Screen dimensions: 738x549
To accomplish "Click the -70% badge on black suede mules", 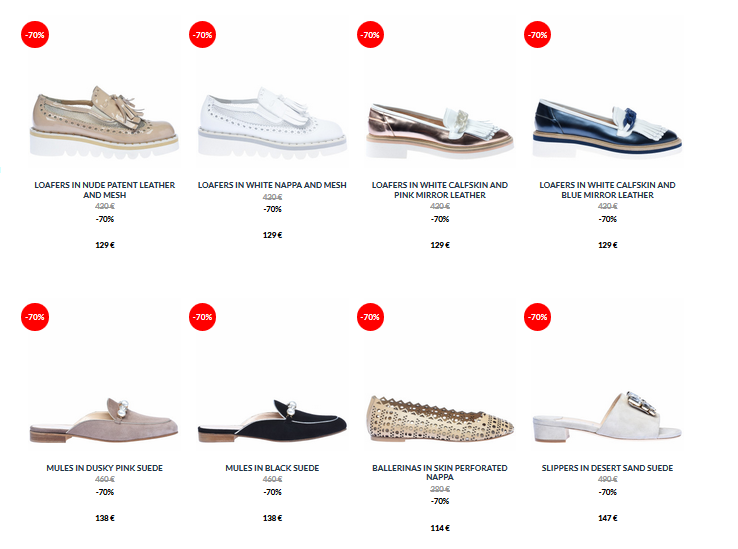I will (x=202, y=317).
